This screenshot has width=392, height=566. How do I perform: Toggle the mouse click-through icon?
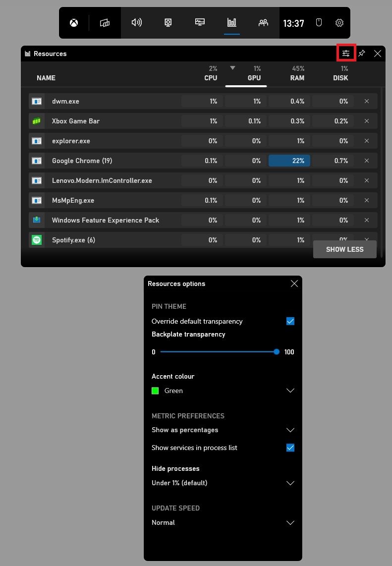pyautogui.click(x=319, y=23)
